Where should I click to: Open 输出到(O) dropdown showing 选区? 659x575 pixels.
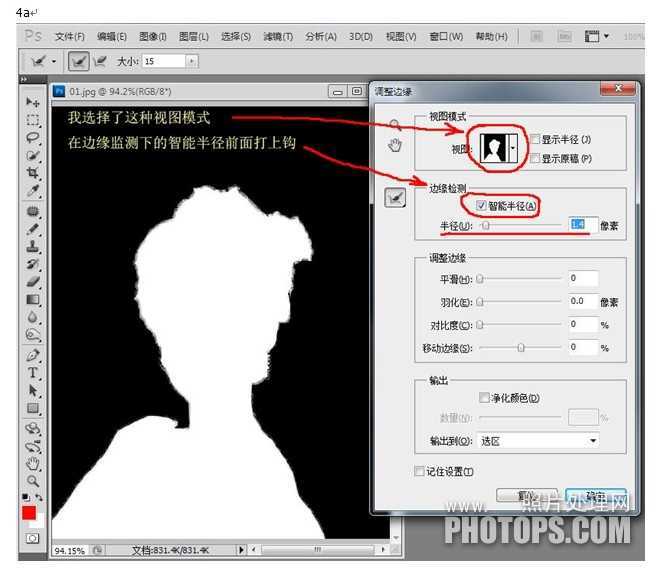(538, 441)
